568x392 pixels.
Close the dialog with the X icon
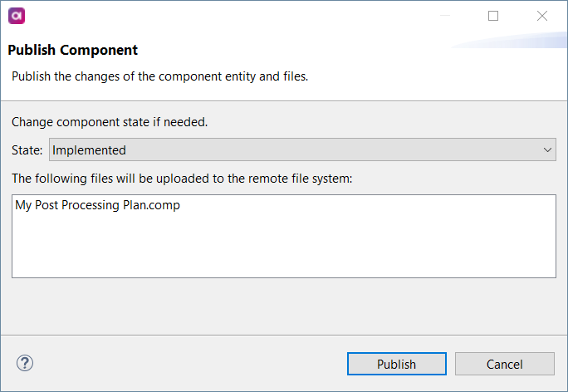point(542,15)
